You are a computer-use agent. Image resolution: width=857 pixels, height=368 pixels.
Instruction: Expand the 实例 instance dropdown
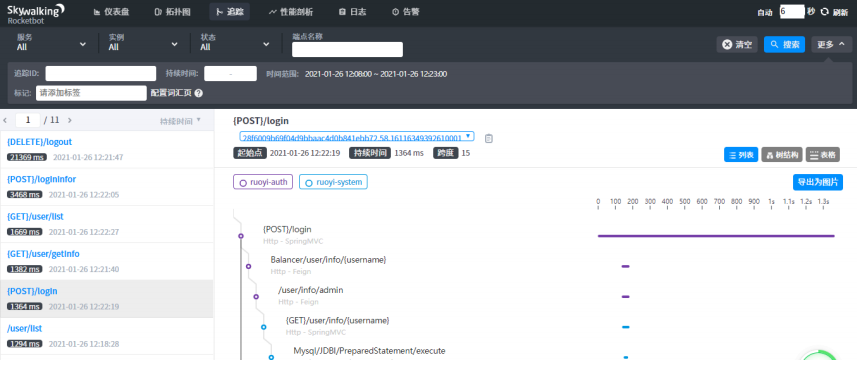click(x=143, y=43)
